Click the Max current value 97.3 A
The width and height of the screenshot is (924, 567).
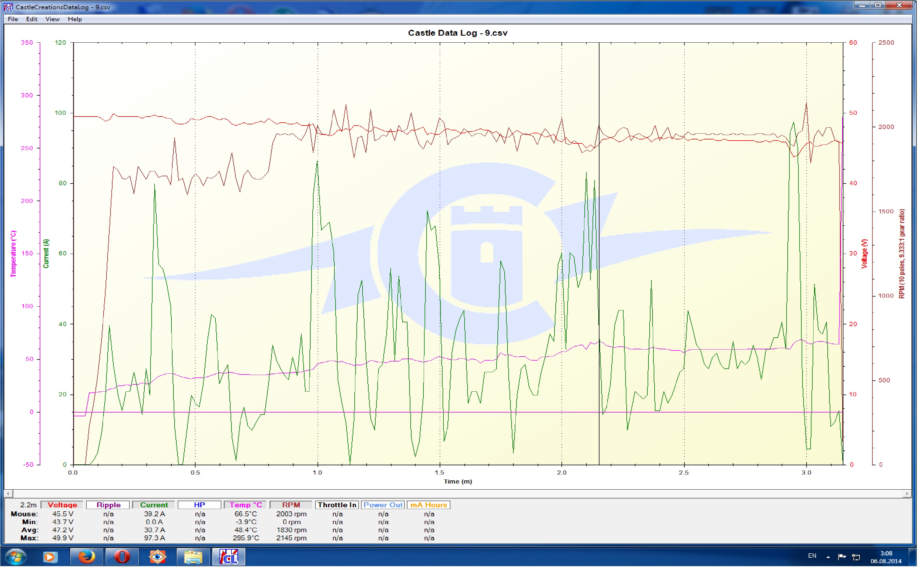click(x=154, y=538)
